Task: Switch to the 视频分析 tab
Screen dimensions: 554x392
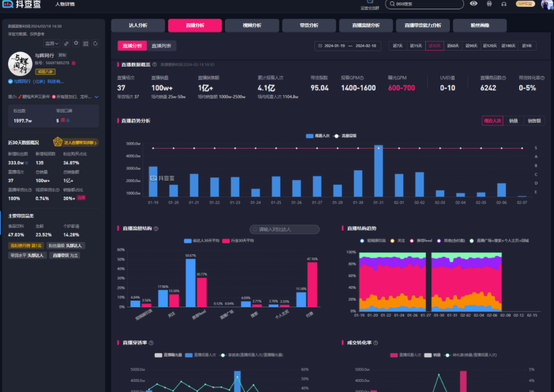Action: [243, 25]
